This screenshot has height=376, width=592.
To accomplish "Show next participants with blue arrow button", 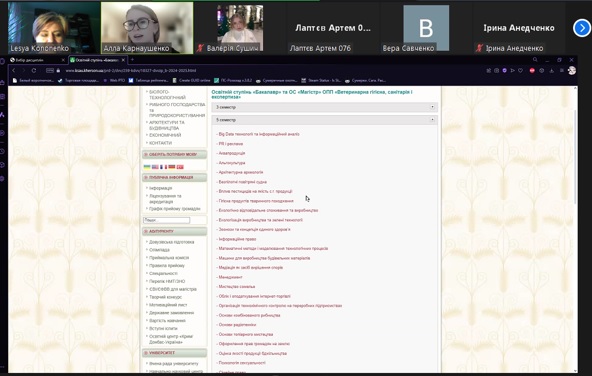I will [581, 28].
